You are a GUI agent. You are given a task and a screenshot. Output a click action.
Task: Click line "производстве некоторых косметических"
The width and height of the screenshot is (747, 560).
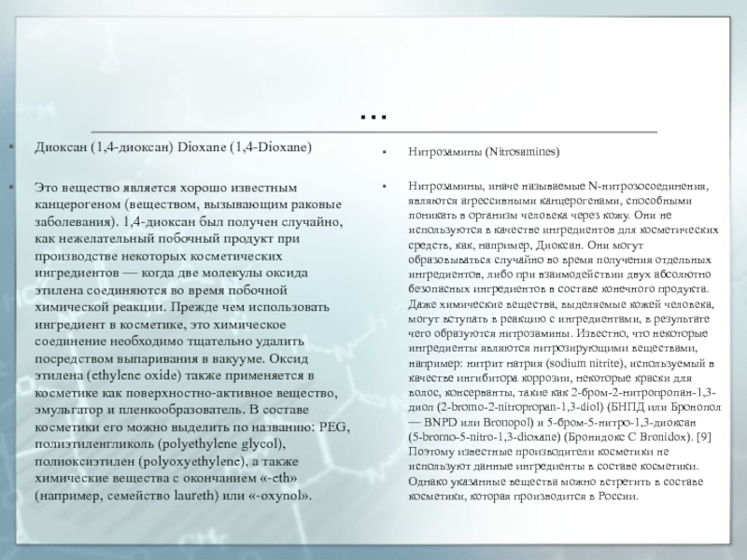[x=158, y=256]
